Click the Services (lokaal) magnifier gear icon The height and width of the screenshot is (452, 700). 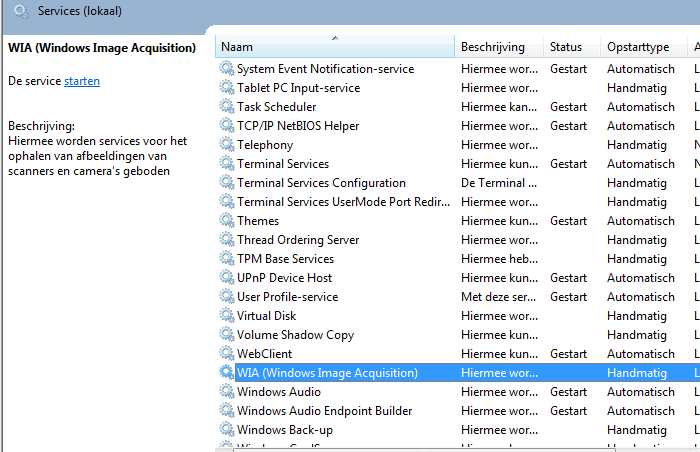coord(21,11)
